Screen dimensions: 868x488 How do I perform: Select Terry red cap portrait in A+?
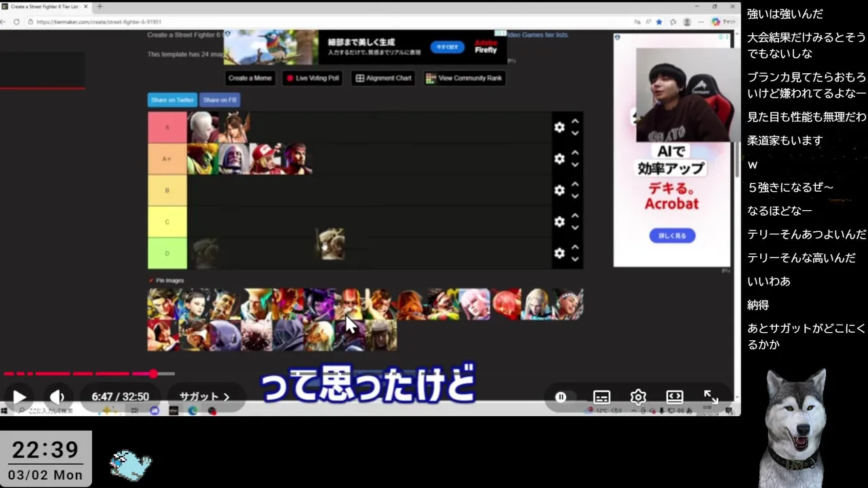[x=265, y=159]
